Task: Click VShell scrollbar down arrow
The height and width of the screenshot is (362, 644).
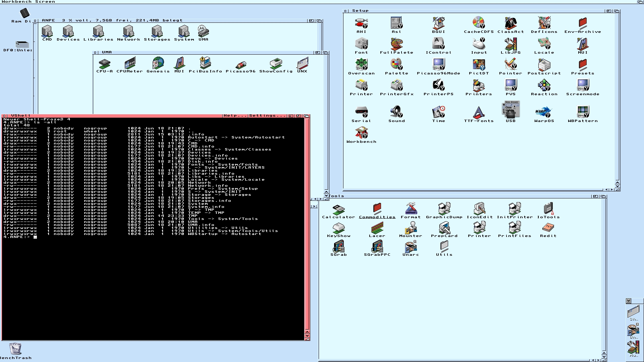Action: 307,335
